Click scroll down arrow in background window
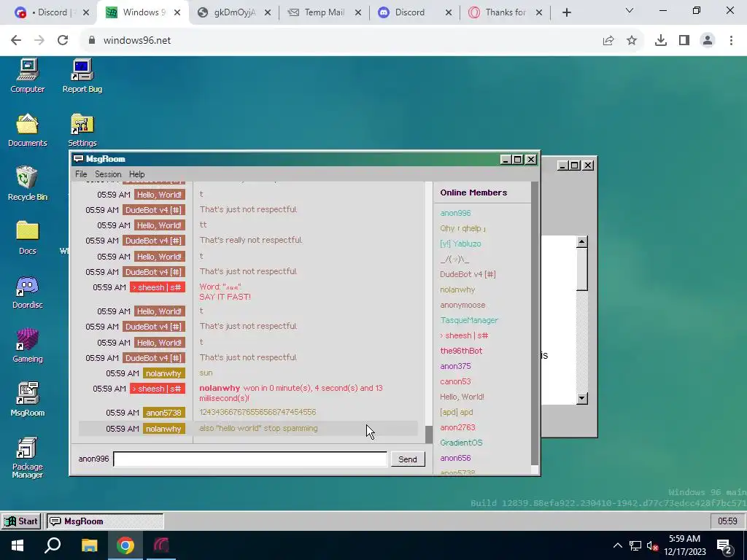This screenshot has height=560, width=747. pos(581,398)
